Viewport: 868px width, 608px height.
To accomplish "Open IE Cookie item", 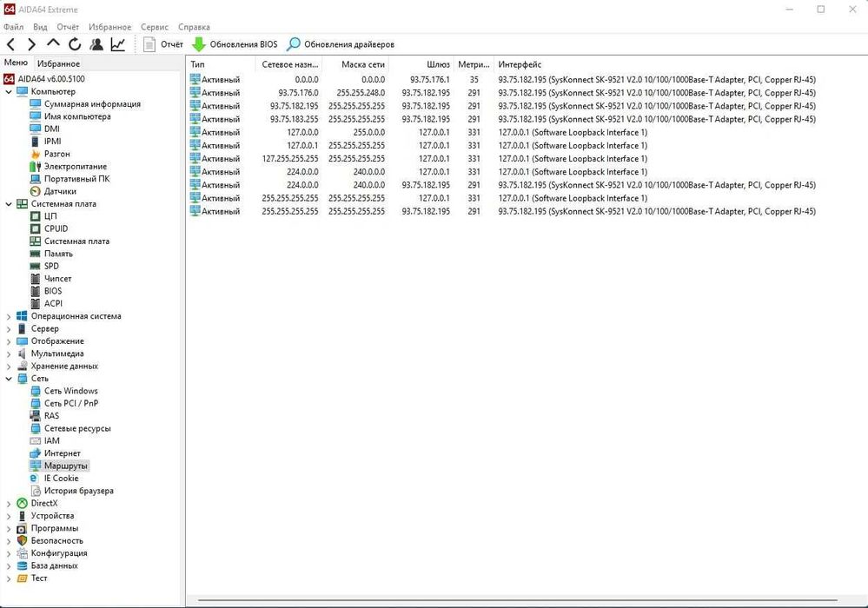I will tap(61, 478).
